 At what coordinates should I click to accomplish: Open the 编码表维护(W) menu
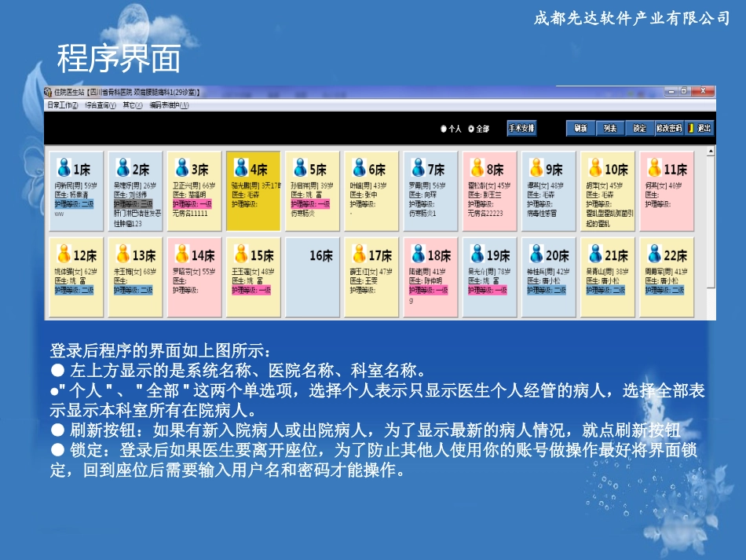(169, 105)
